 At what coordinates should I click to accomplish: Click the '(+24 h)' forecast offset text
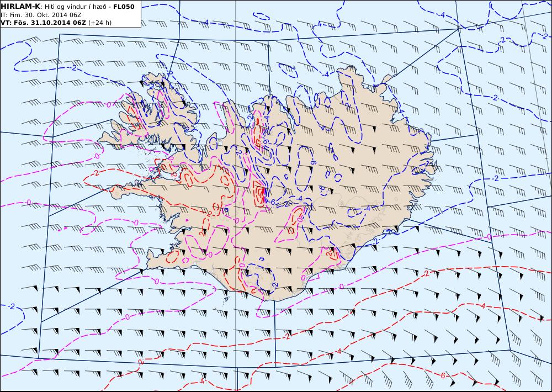[x=99, y=23]
